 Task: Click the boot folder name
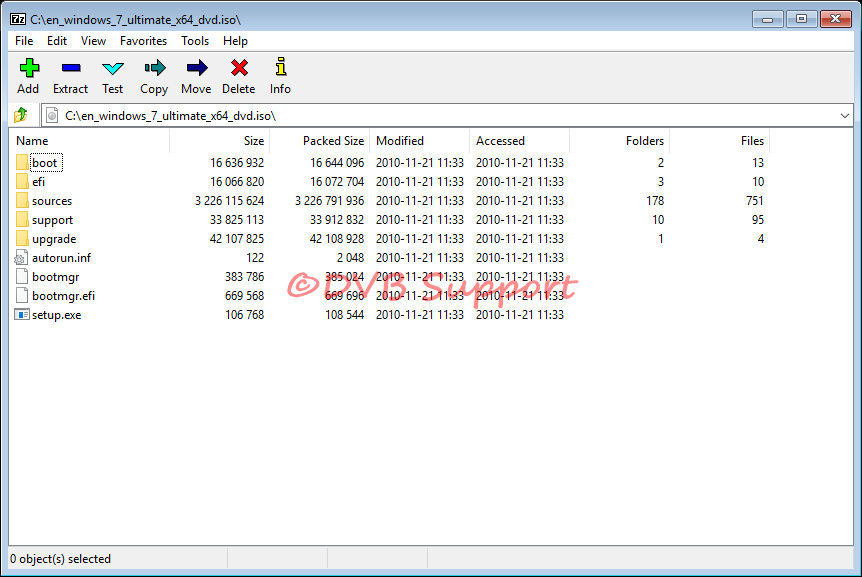coord(45,163)
